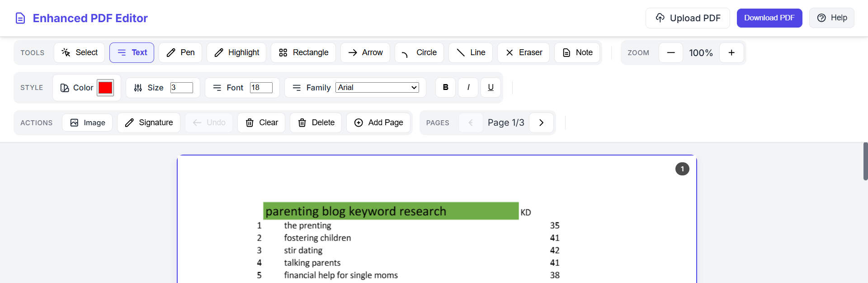This screenshot has height=283, width=868.
Task: Choose the Highlight tool
Action: pos(236,52)
